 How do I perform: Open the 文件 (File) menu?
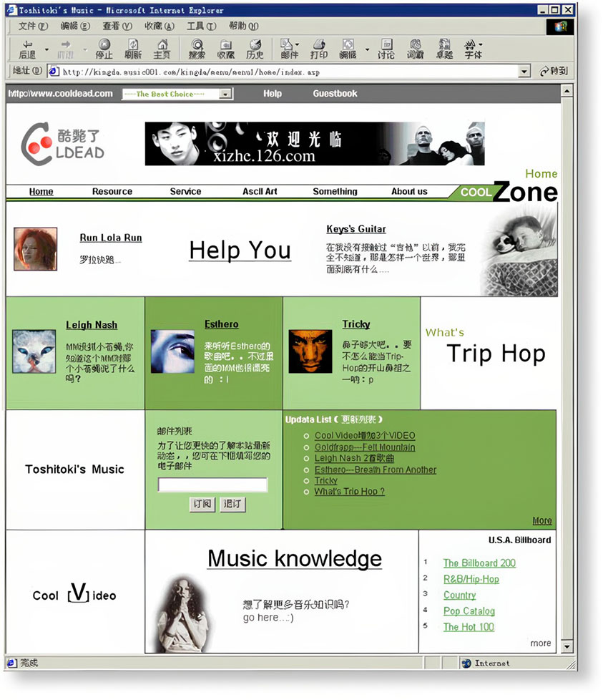33,26
